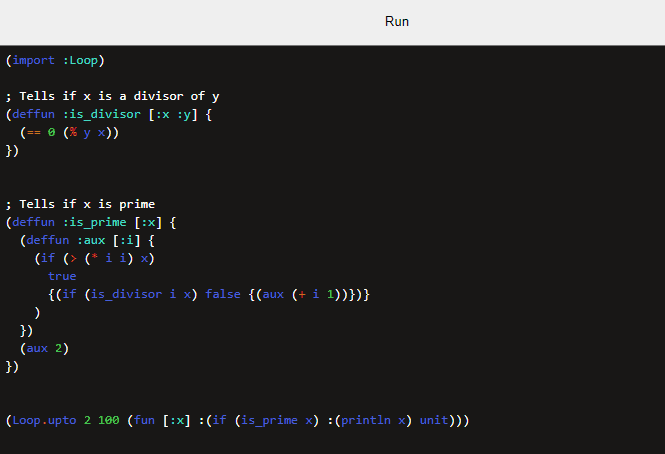Click the 'fun' keyword
The image size is (665, 454).
pos(144,420)
